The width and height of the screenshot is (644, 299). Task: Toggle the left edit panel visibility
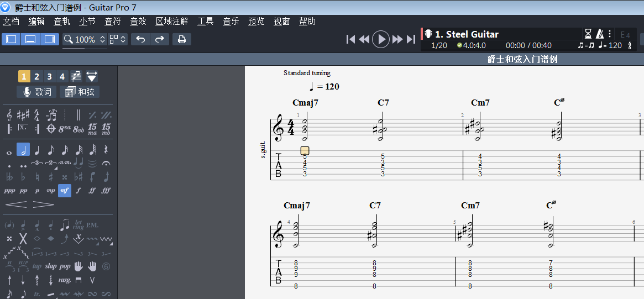(x=11, y=39)
